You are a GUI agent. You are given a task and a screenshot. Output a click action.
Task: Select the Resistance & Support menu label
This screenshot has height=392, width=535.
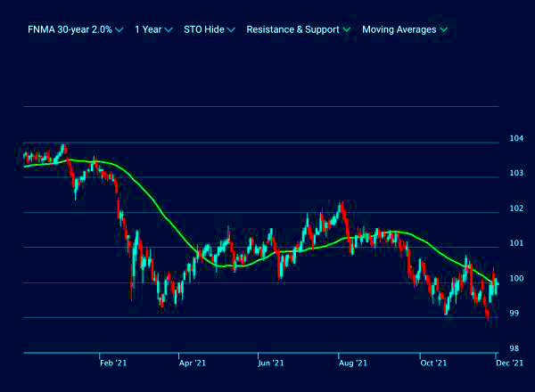[292, 29]
